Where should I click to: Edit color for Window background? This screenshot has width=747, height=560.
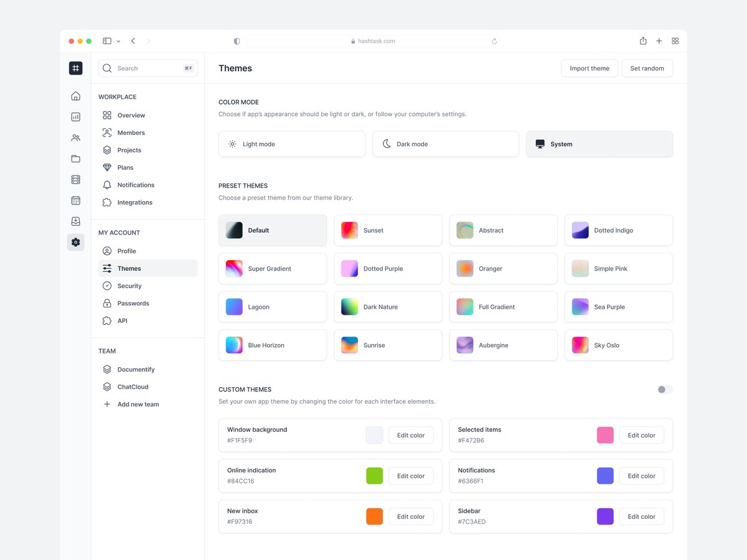[x=411, y=435]
